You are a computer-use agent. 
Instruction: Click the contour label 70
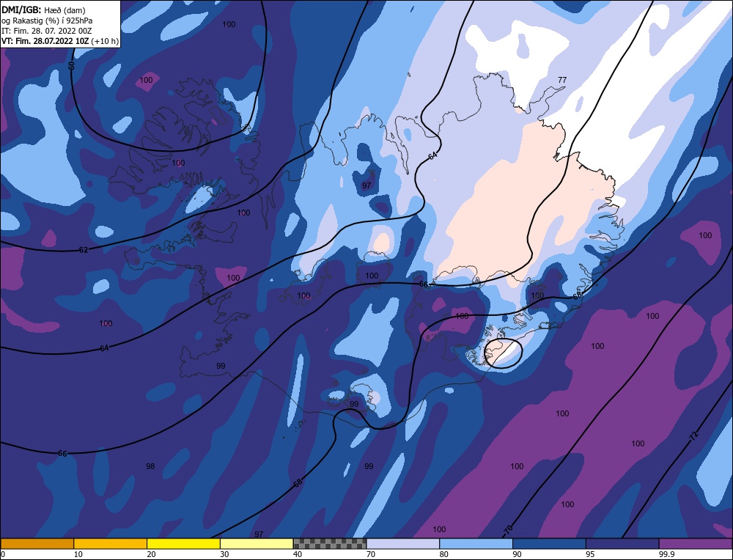pos(509,529)
